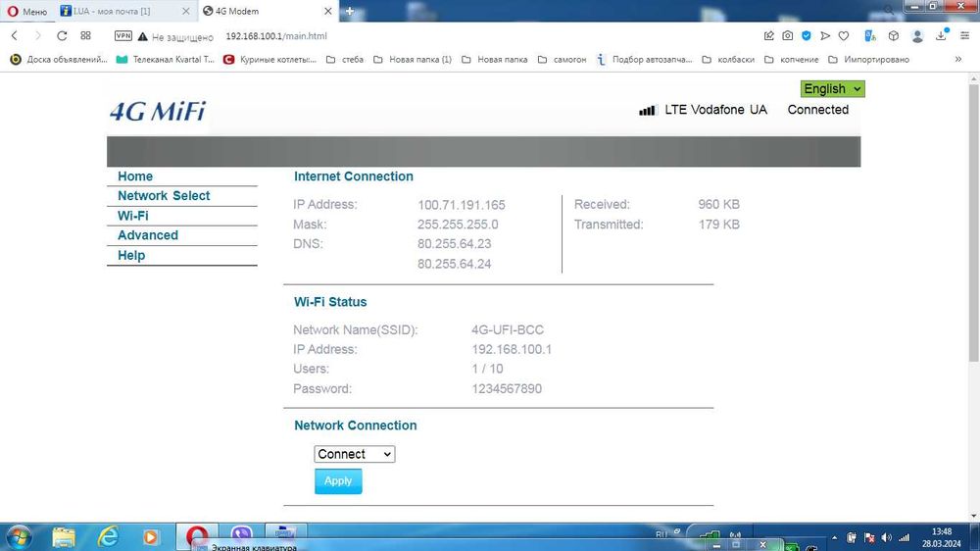
Task: Close the 4G Modem tab
Action: (x=327, y=11)
